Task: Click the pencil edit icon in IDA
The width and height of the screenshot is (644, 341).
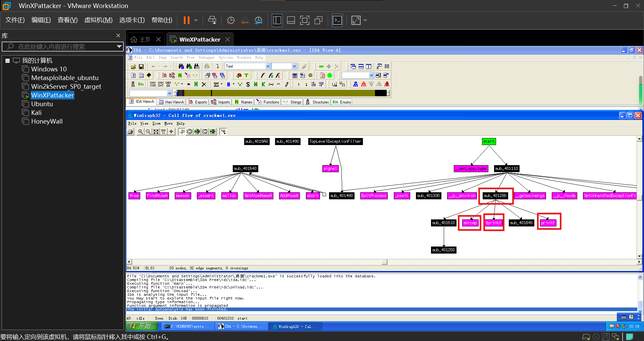Action: (287, 84)
